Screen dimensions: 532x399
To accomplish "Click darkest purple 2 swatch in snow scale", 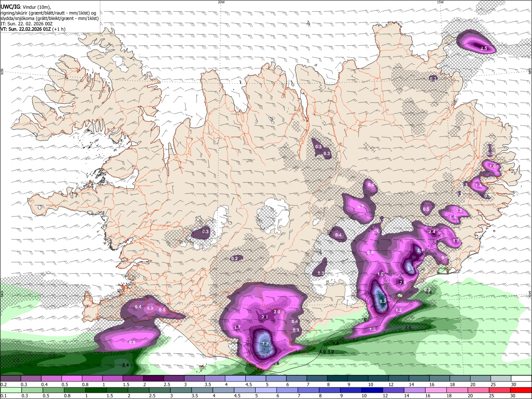I will pyautogui.click(x=153, y=379).
